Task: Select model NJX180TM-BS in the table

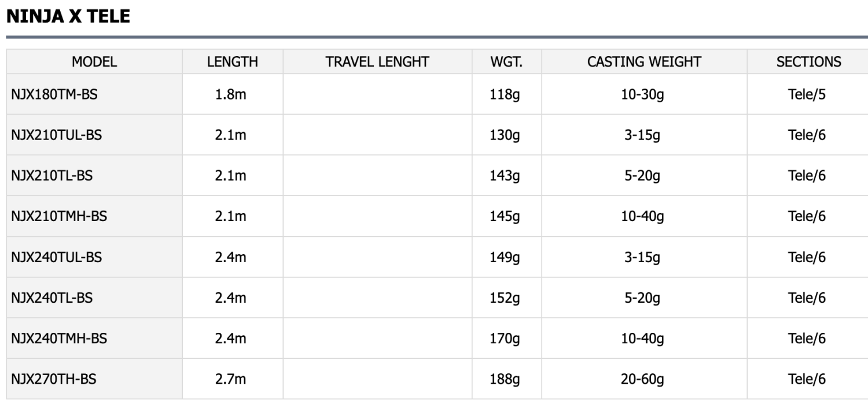Action: coord(54,94)
